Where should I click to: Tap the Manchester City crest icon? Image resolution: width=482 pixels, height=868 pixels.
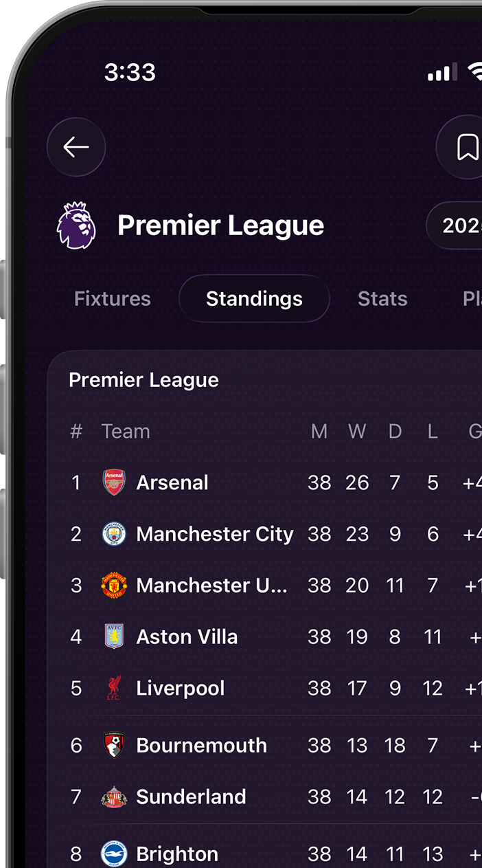click(x=114, y=534)
